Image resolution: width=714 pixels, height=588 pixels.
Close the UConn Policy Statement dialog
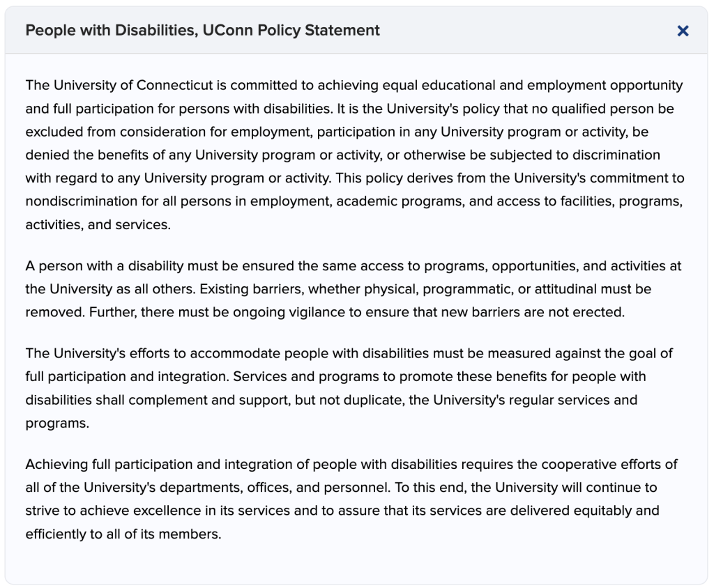(x=683, y=31)
